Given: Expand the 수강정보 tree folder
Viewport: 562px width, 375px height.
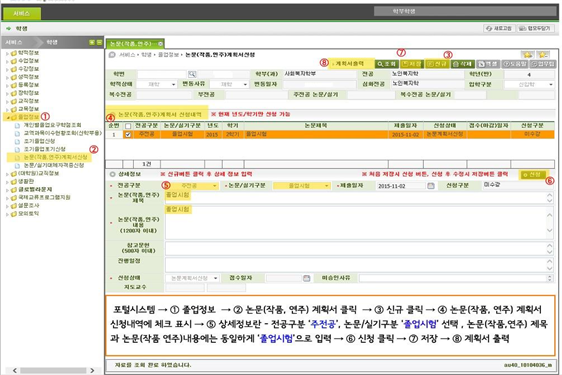Looking at the screenshot, I should click(x=7, y=69).
